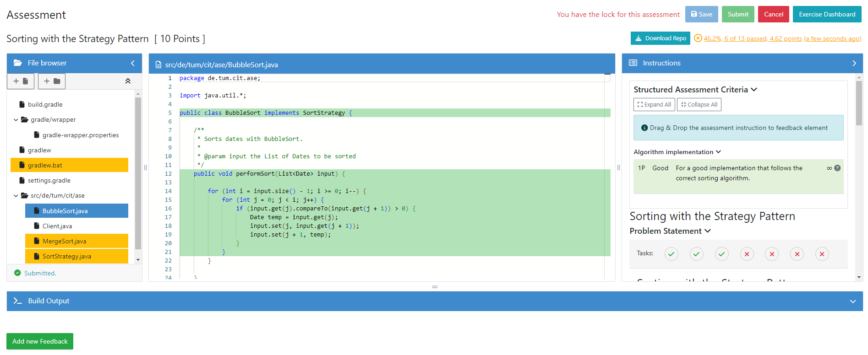This screenshot has height=355, width=868.
Task: Click the failed result icon beside score
Action: [x=698, y=38]
